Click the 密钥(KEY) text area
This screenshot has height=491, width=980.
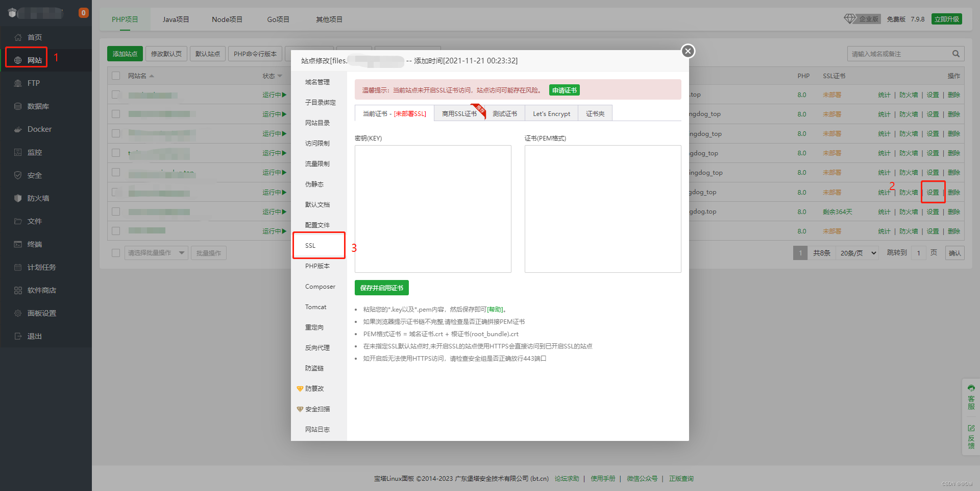point(433,209)
